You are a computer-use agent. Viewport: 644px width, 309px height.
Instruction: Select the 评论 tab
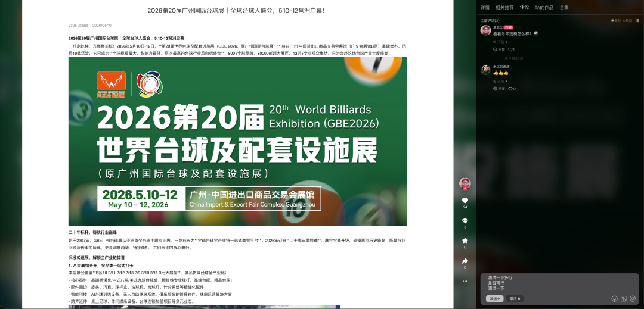click(x=524, y=7)
